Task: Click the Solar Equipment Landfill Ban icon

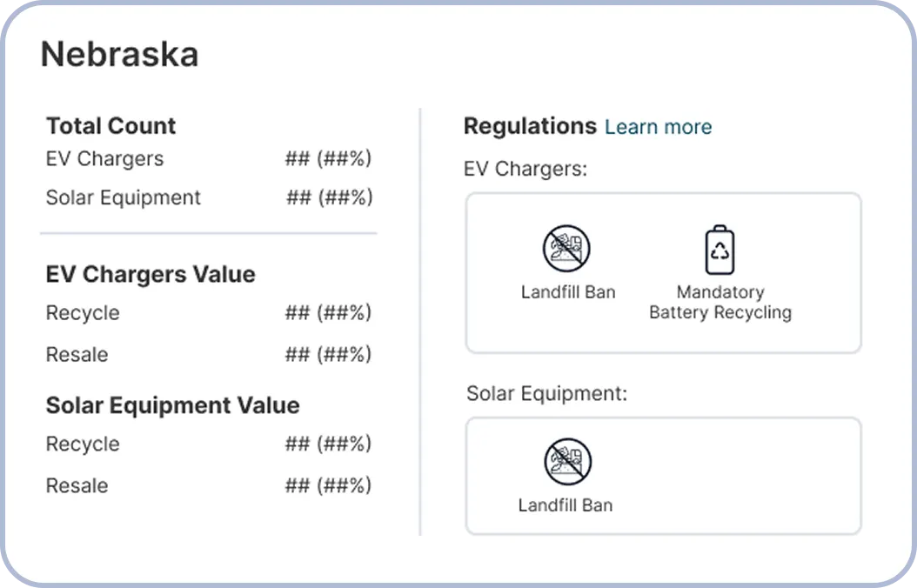Action: pyautogui.click(x=567, y=462)
